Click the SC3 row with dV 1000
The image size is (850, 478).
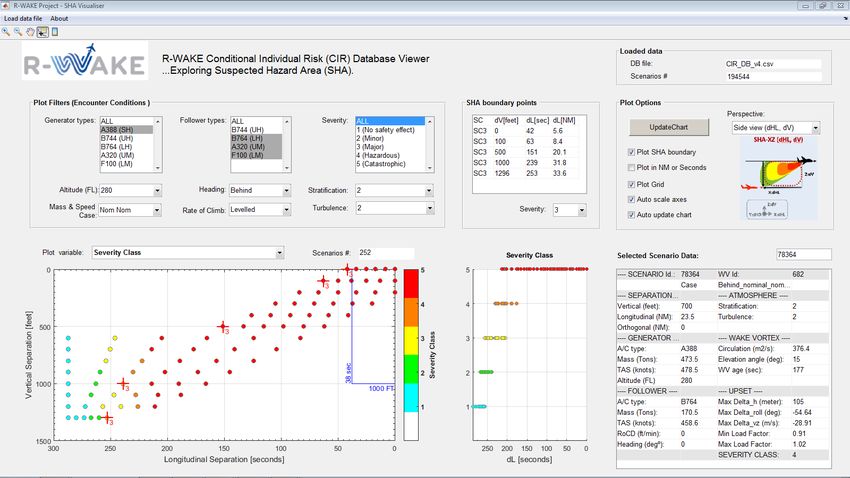click(x=525, y=163)
